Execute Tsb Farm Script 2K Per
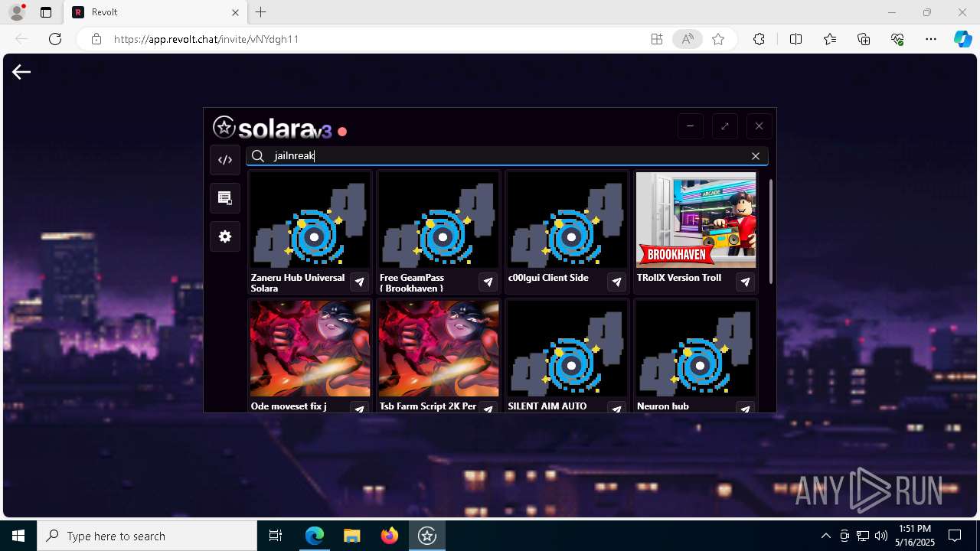 coord(488,409)
